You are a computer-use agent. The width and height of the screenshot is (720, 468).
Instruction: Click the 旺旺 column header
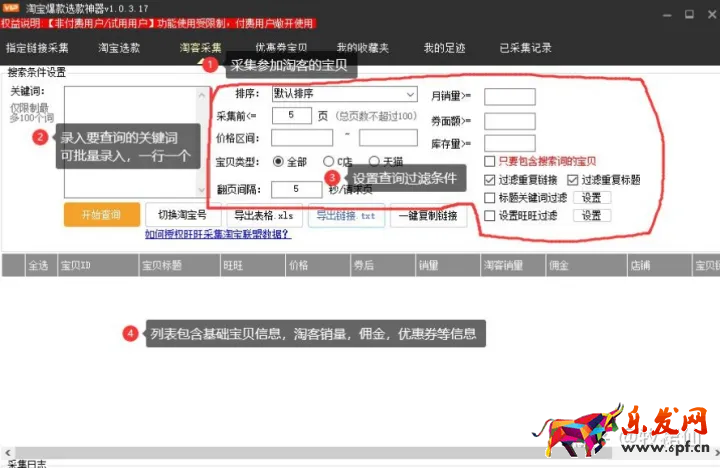pyautogui.click(x=253, y=265)
